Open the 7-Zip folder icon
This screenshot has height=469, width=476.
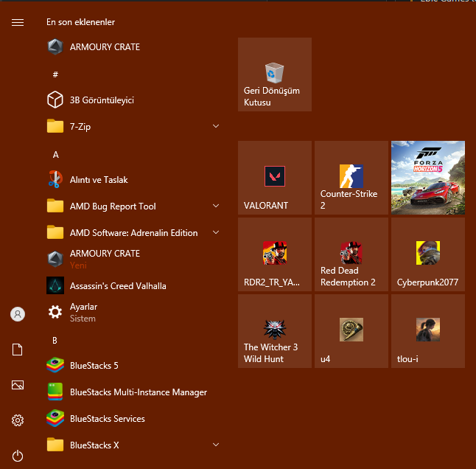click(x=55, y=126)
